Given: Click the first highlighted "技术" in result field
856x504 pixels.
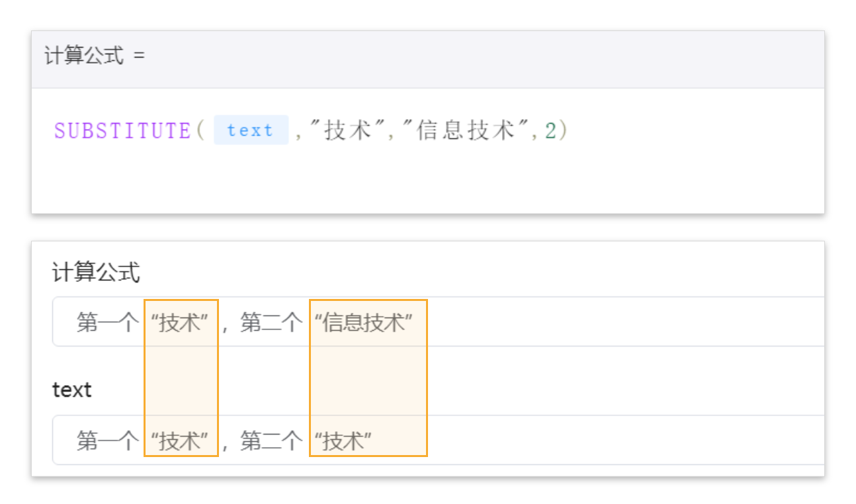Looking at the screenshot, I should [x=180, y=323].
